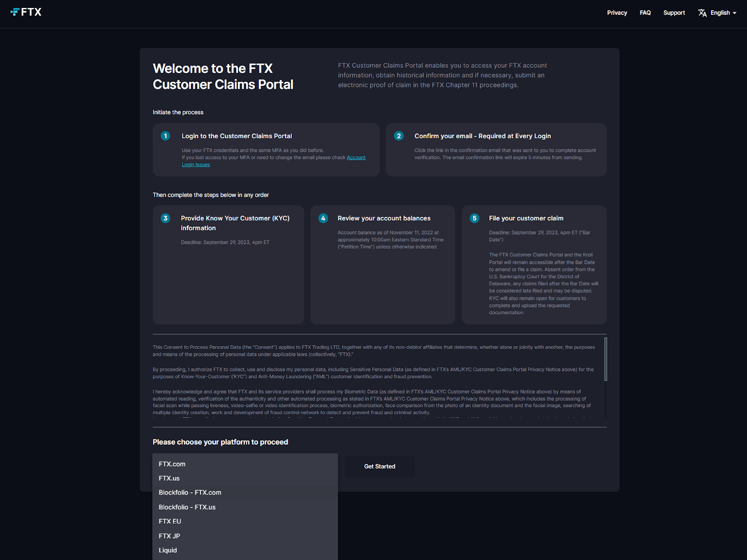Pick FTX JP from the platform list
747x560 pixels.
(x=245, y=536)
